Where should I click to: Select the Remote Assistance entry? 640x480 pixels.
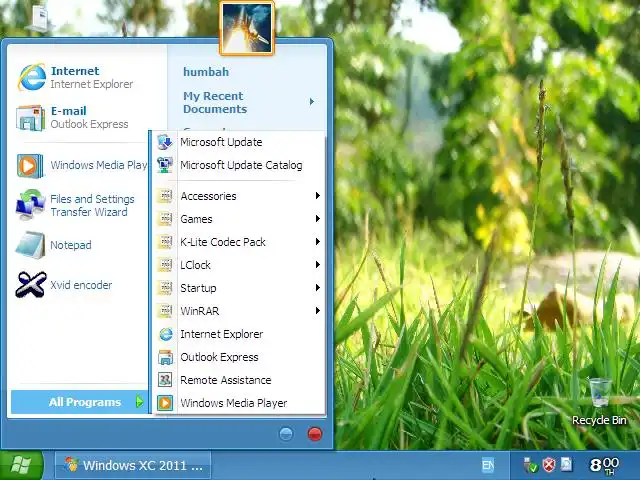point(239,380)
